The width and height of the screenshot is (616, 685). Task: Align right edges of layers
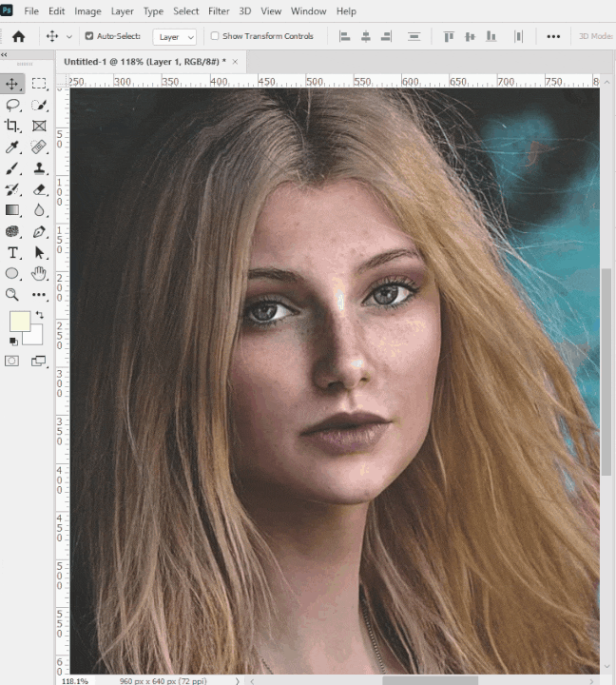coord(386,37)
